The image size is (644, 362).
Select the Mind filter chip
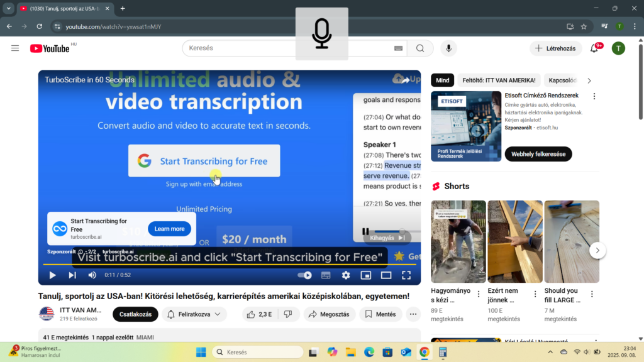pyautogui.click(x=442, y=80)
